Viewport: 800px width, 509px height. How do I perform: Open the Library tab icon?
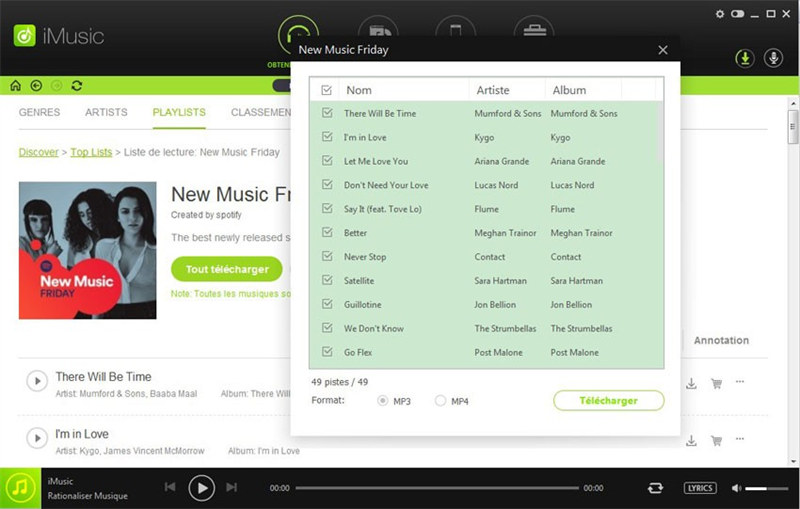(x=378, y=28)
